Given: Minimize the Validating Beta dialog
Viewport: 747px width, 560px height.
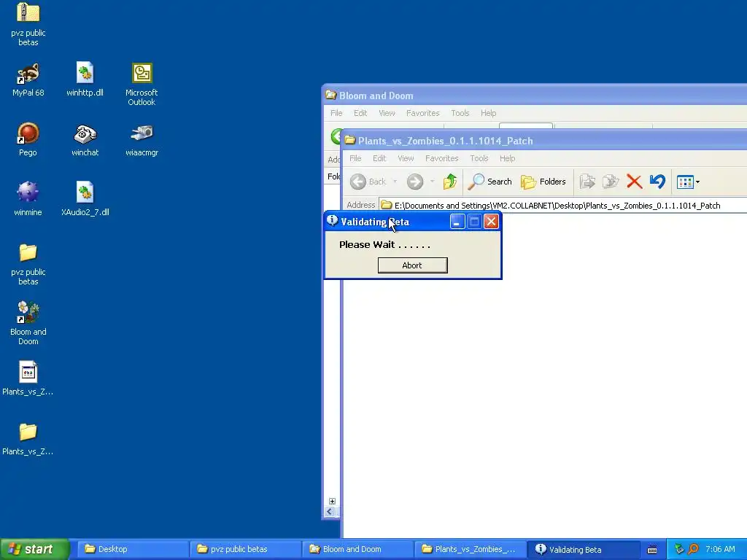Looking at the screenshot, I should (x=457, y=222).
